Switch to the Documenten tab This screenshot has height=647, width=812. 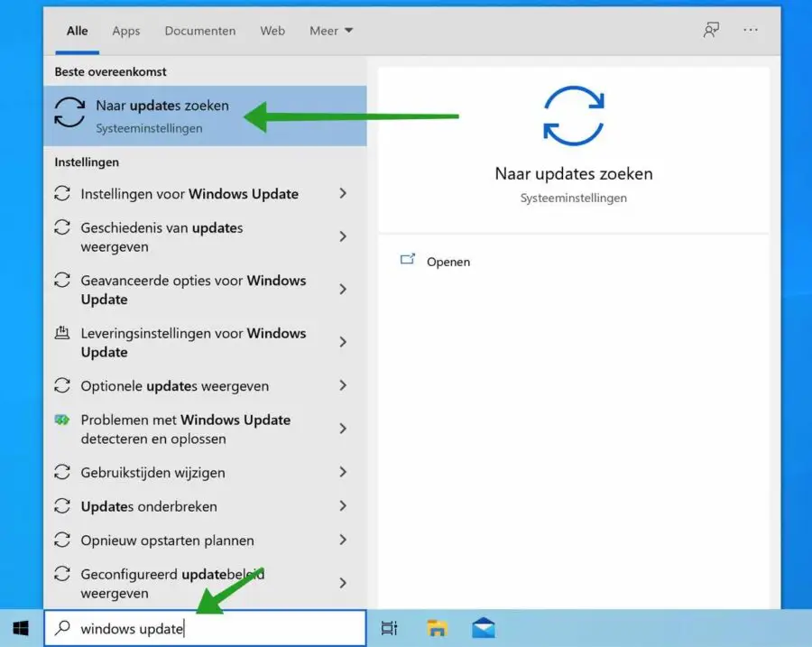200,31
